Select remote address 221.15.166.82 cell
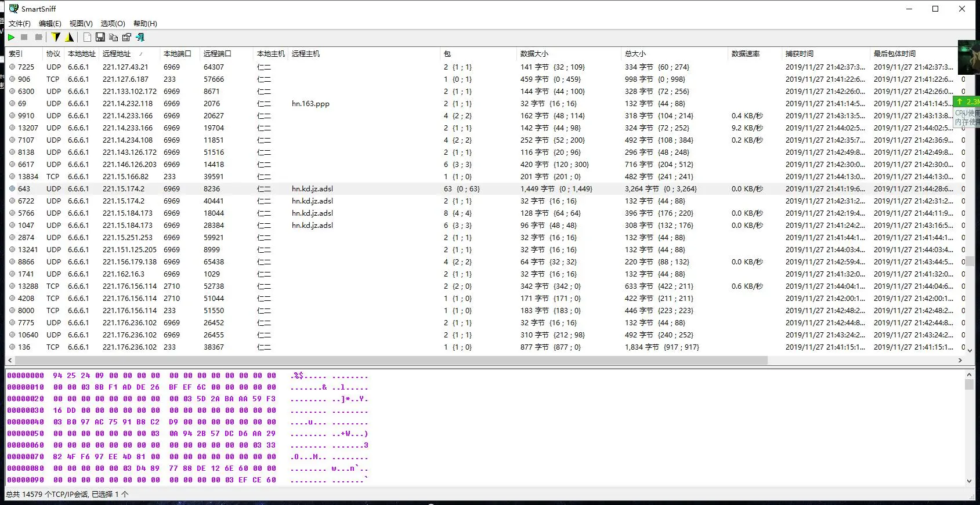980x505 pixels. 125,176
